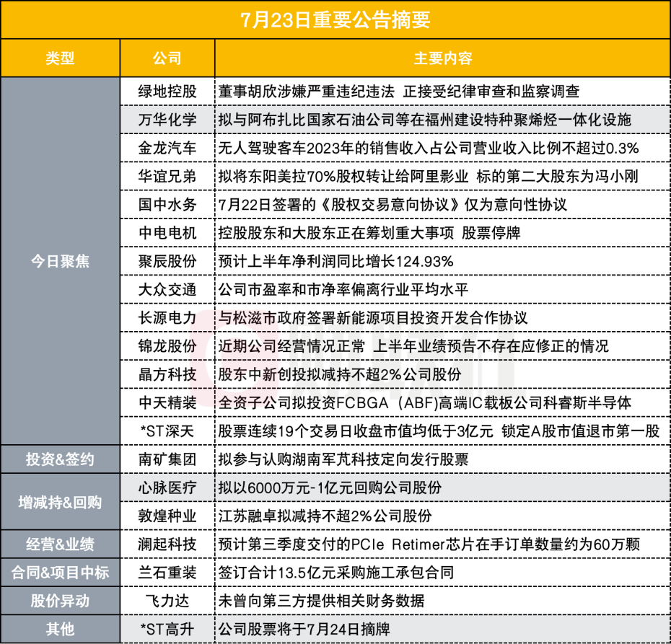Image resolution: width=671 pixels, height=644 pixels.
Task: Click the 公司 column header
Action: (167, 58)
